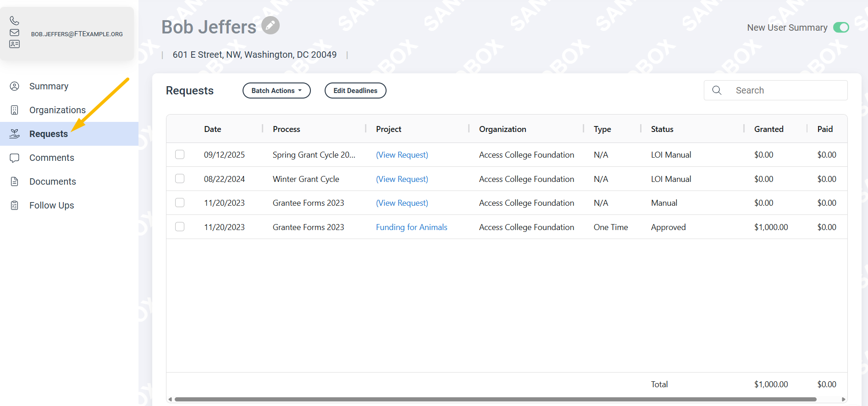Image resolution: width=868 pixels, height=406 pixels.
Task: Click the Organizations building icon
Action: [x=15, y=110]
